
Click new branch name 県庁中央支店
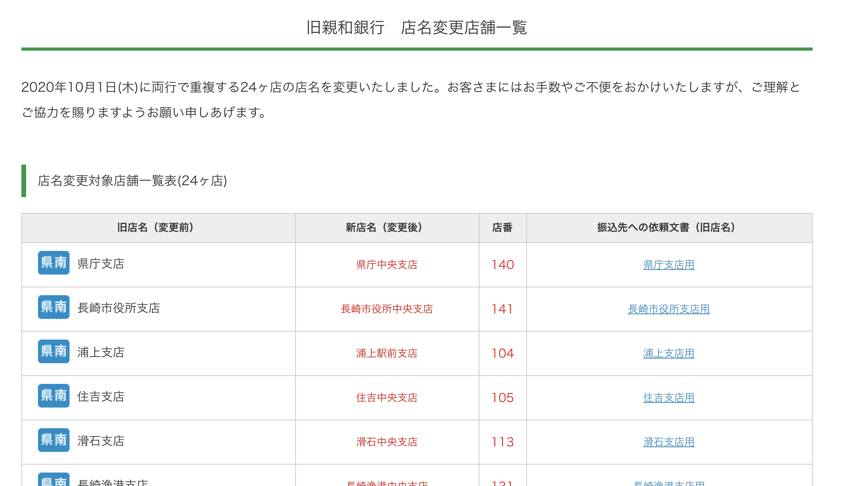click(387, 265)
